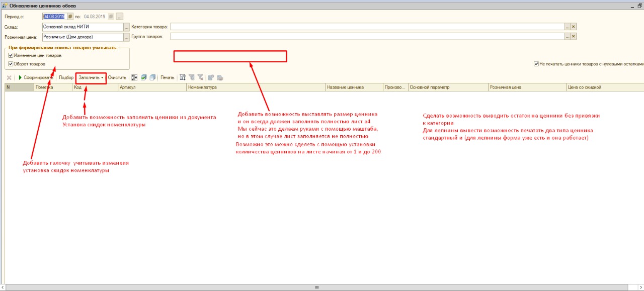Clear the Группа товаров field with X
644x291 pixels.
(573, 37)
